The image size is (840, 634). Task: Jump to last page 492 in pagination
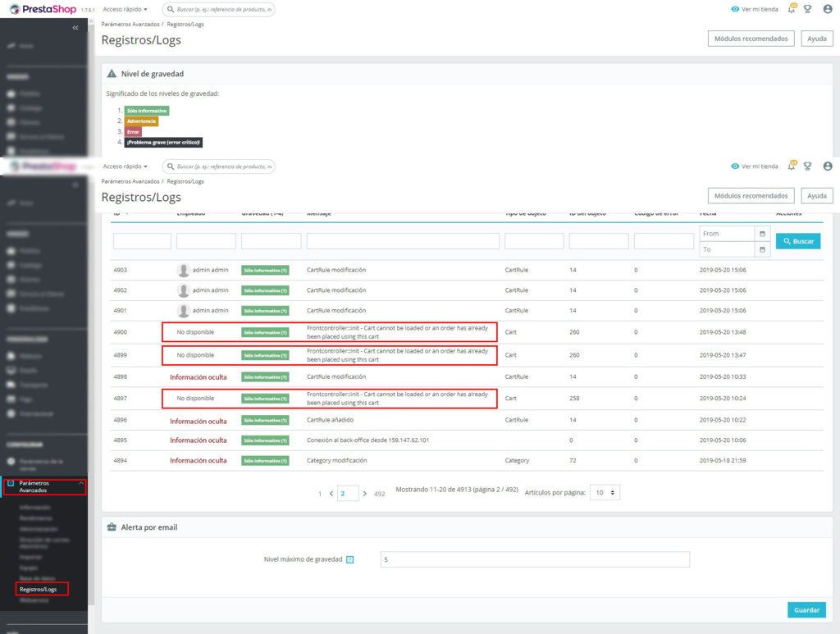[379, 495]
